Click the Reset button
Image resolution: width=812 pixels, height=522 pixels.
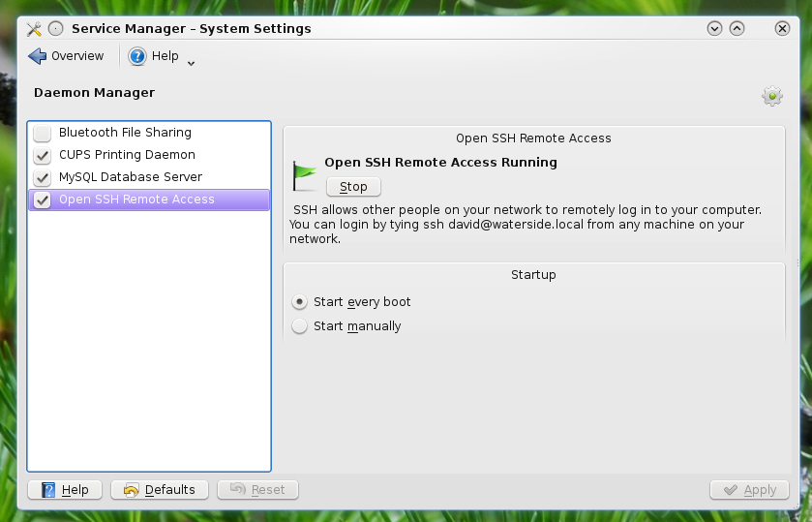coord(257,490)
